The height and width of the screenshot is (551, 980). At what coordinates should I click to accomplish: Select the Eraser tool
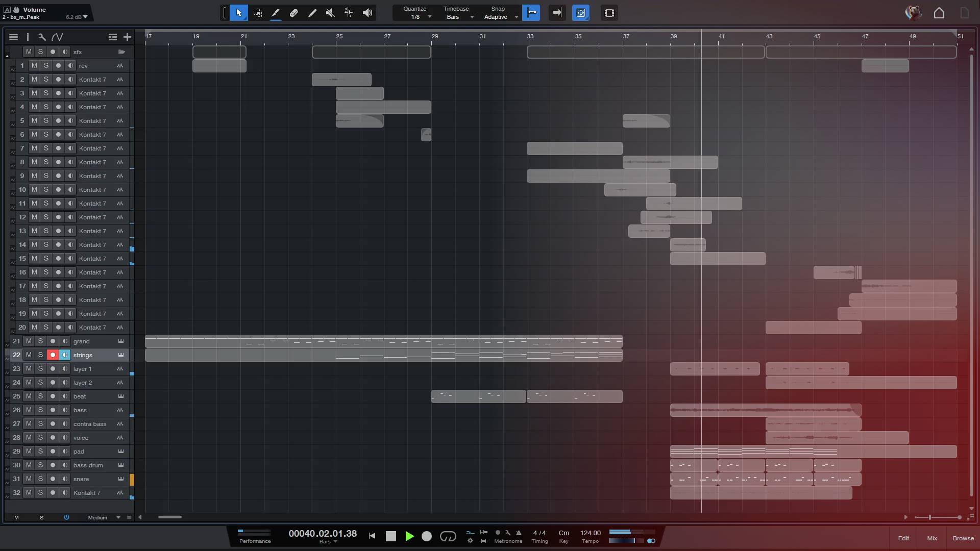click(x=294, y=13)
